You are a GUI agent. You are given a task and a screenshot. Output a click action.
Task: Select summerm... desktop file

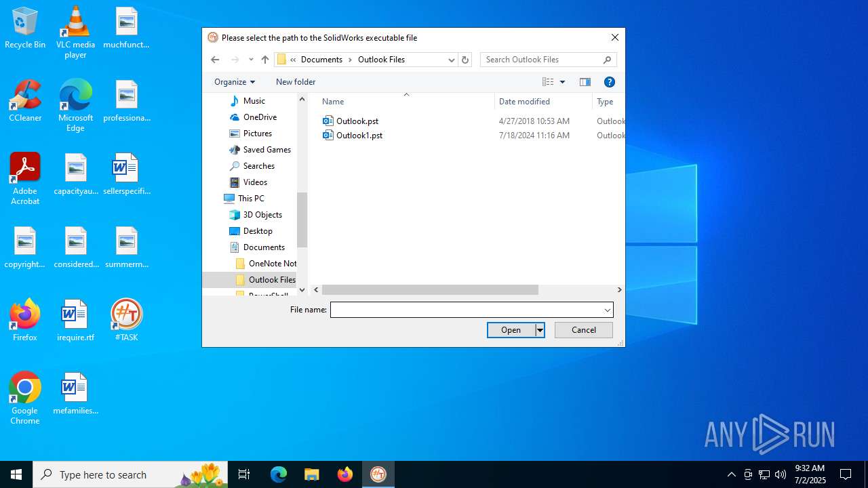click(x=126, y=247)
